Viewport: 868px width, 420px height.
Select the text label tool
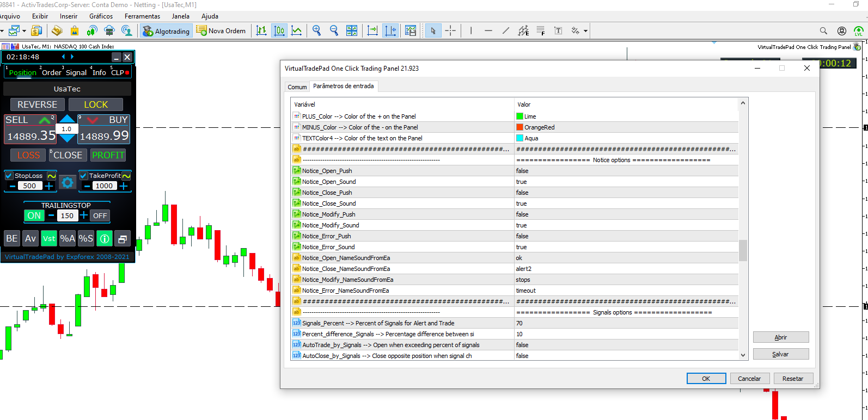(558, 30)
